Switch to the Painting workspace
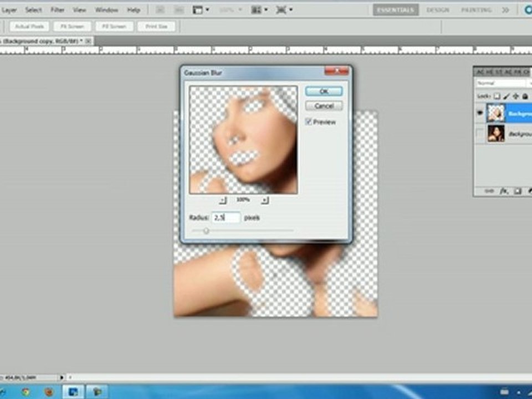Image resolution: width=532 pixels, height=399 pixels. click(477, 10)
